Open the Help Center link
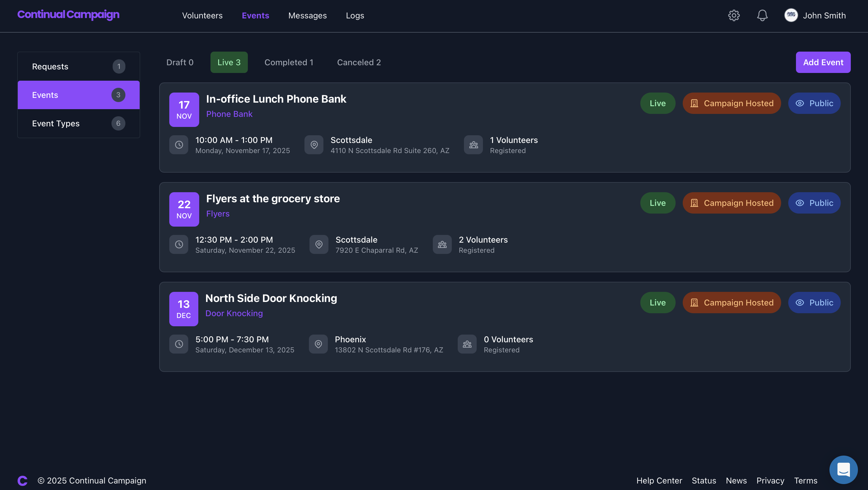The image size is (868, 490). pos(659,480)
